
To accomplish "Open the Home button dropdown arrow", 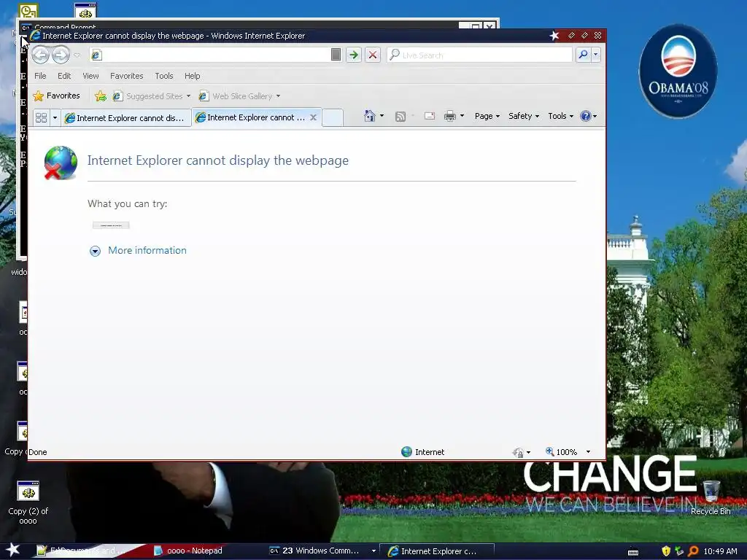I will tap(382, 116).
